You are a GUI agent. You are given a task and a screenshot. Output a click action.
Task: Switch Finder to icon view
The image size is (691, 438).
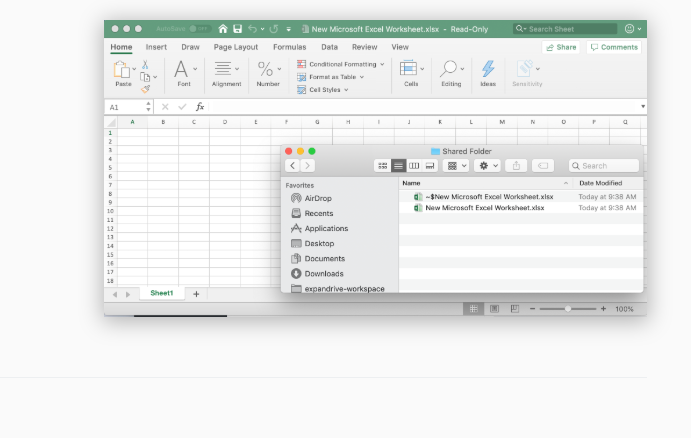click(383, 166)
